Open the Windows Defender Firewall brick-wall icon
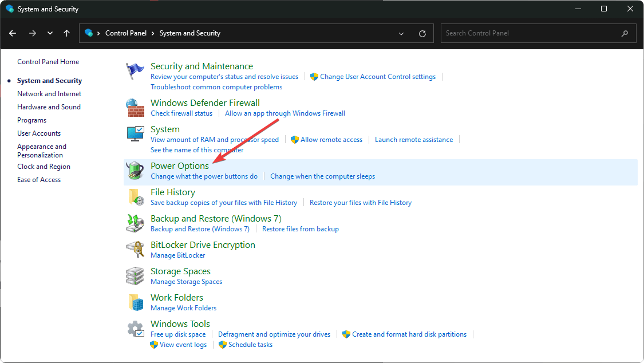 click(x=135, y=108)
